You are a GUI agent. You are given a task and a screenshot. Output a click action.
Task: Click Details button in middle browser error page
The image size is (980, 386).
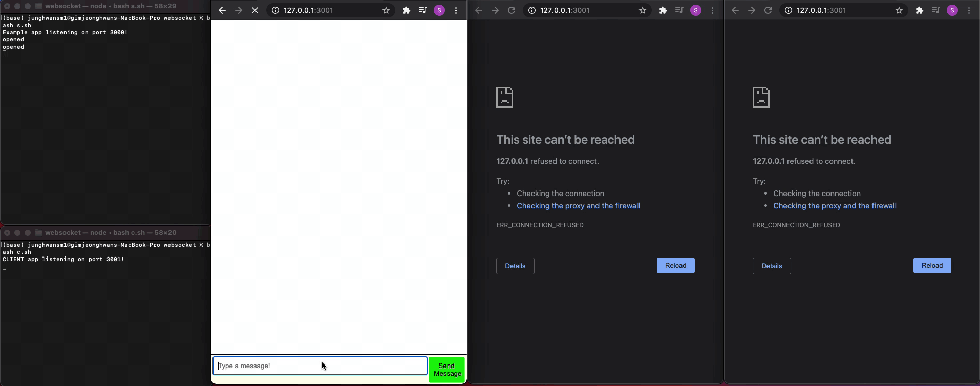[x=515, y=266]
